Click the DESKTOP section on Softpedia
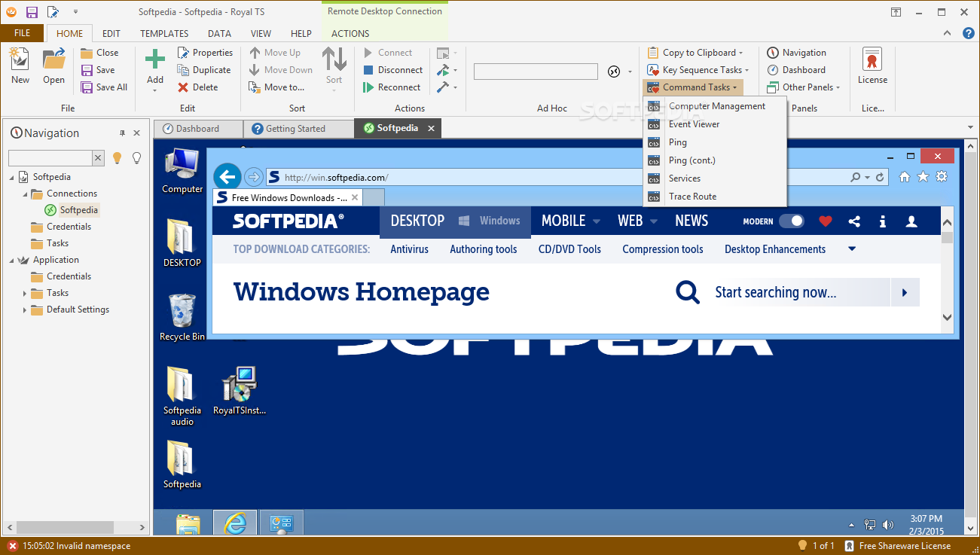The height and width of the screenshot is (555, 980). [x=417, y=221]
